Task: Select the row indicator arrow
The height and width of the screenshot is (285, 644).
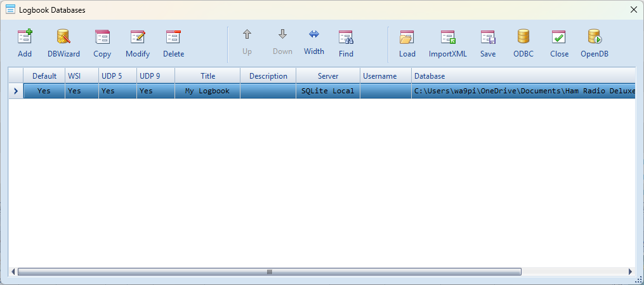Action: [16, 91]
